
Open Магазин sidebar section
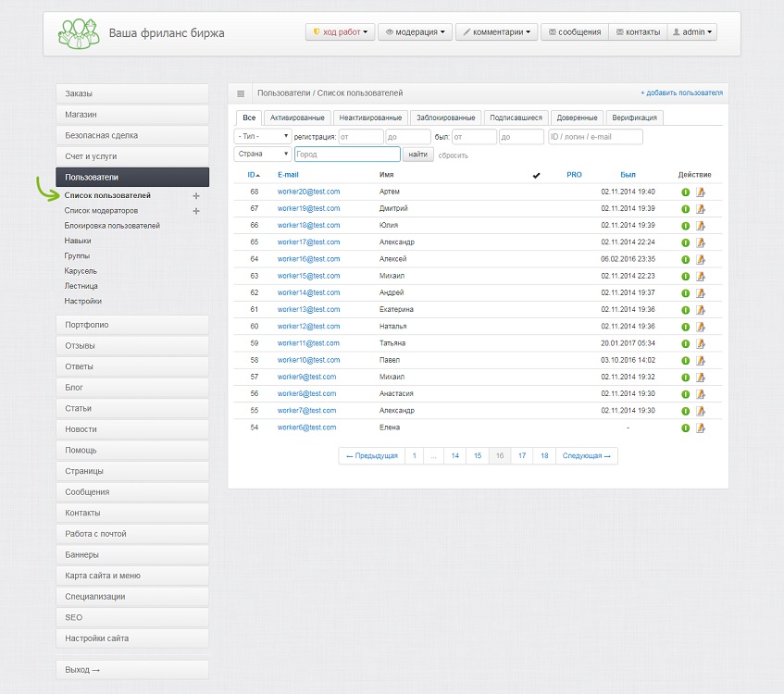click(132, 115)
